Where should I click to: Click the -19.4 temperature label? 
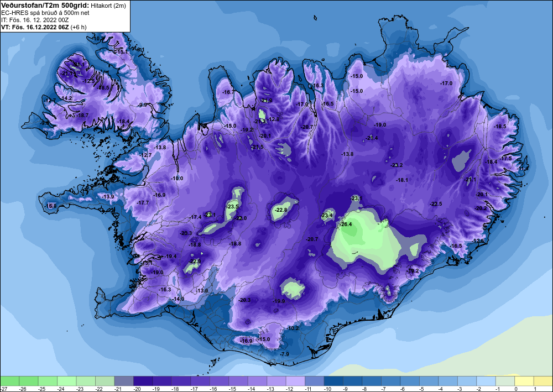click(171, 257)
